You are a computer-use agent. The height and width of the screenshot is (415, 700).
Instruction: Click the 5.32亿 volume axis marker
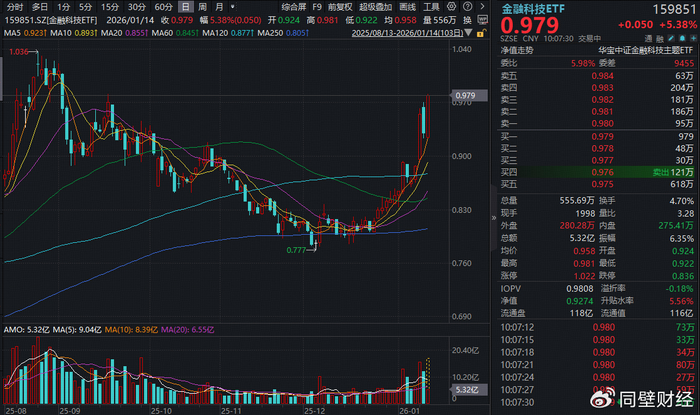[x=467, y=390]
